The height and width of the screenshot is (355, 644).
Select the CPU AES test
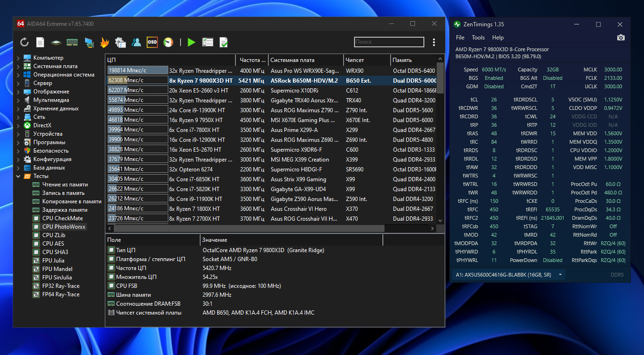click(53, 244)
